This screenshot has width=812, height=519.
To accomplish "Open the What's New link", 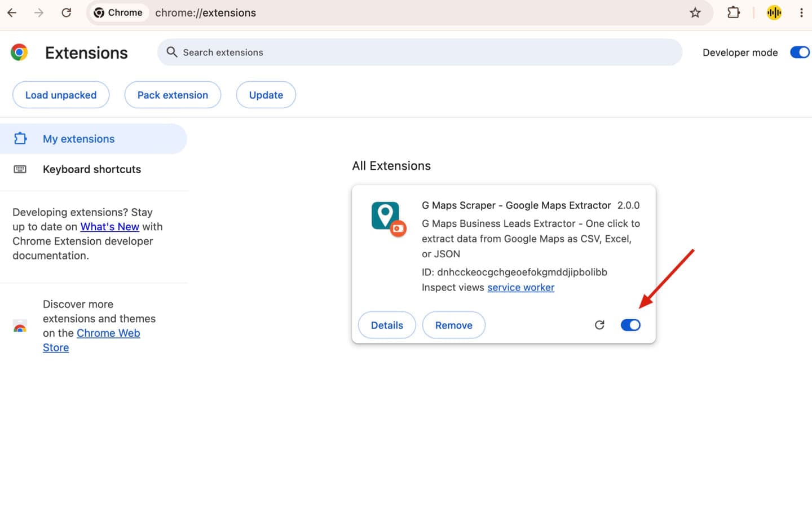I will click(110, 227).
